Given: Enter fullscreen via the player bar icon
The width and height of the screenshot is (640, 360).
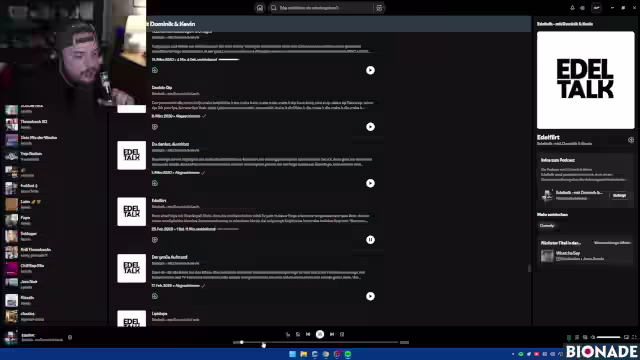Looking at the screenshot, I should pyautogui.click(x=634, y=337).
